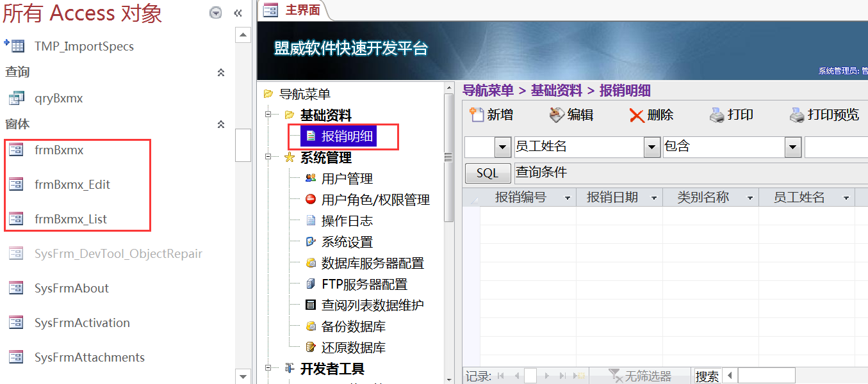The height and width of the screenshot is (384, 868).
Task: Go to last record in record navigator
Action: 562,376
